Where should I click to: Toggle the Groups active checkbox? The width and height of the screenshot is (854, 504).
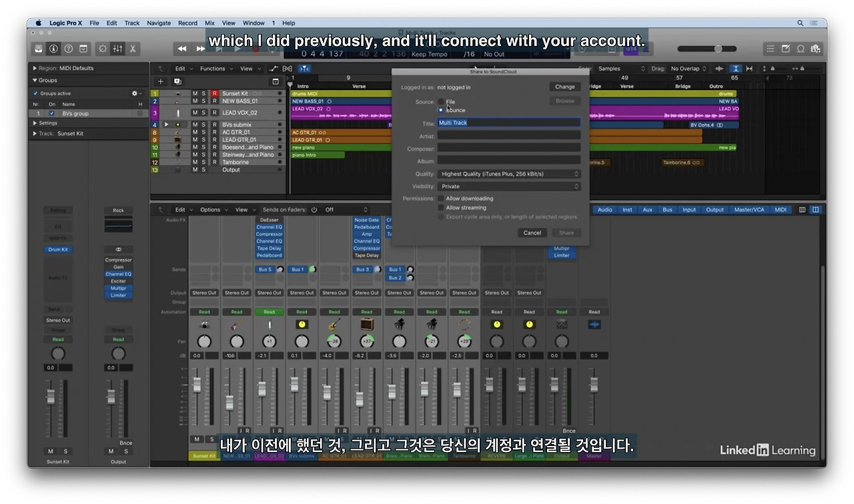click(35, 93)
